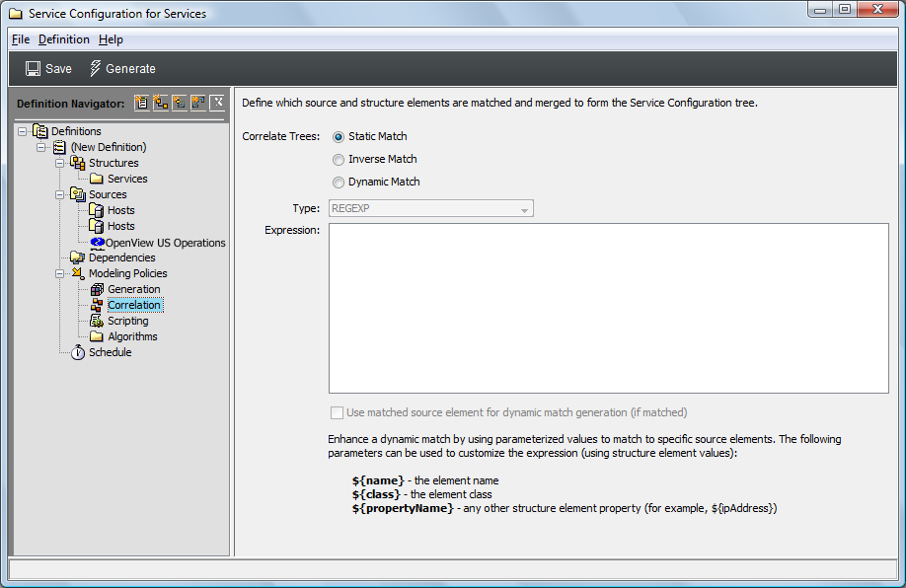This screenshot has height=588, width=906.
Task: Open the File menu
Action: [20, 39]
